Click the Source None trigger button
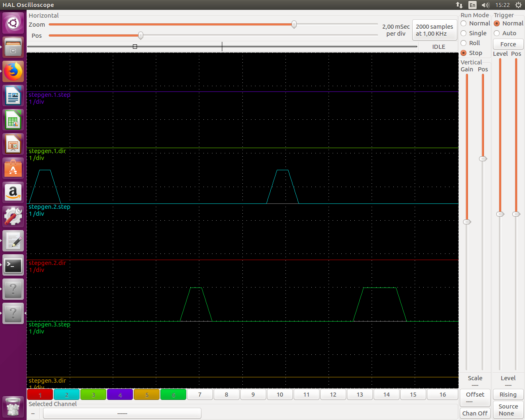This screenshot has width=525, height=420. pos(508,410)
